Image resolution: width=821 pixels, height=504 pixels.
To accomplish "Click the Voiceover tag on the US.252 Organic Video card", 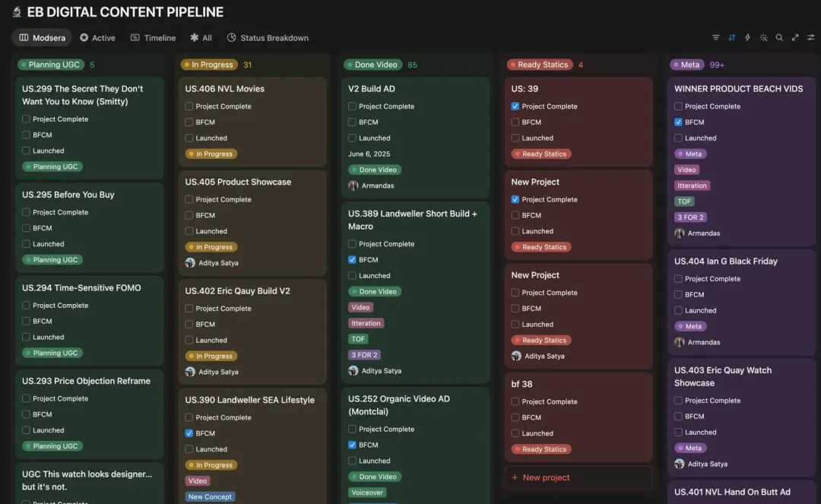I will click(x=367, y=493).
